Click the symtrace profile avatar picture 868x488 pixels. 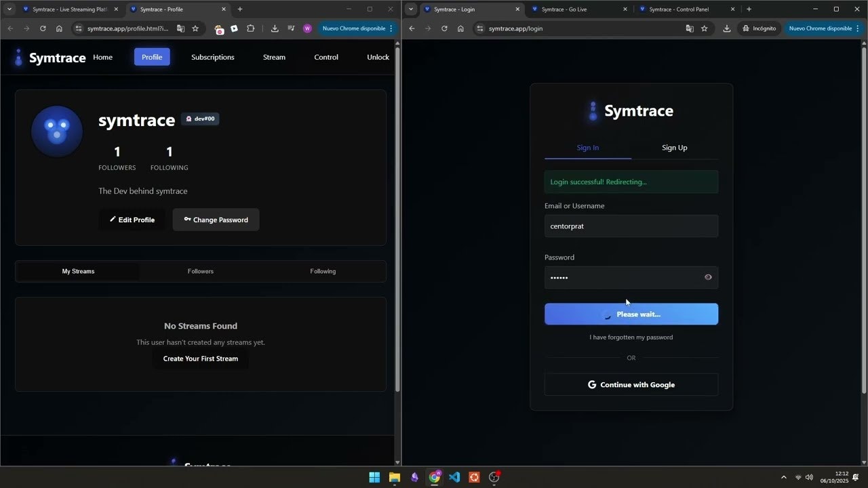point(56,131)
